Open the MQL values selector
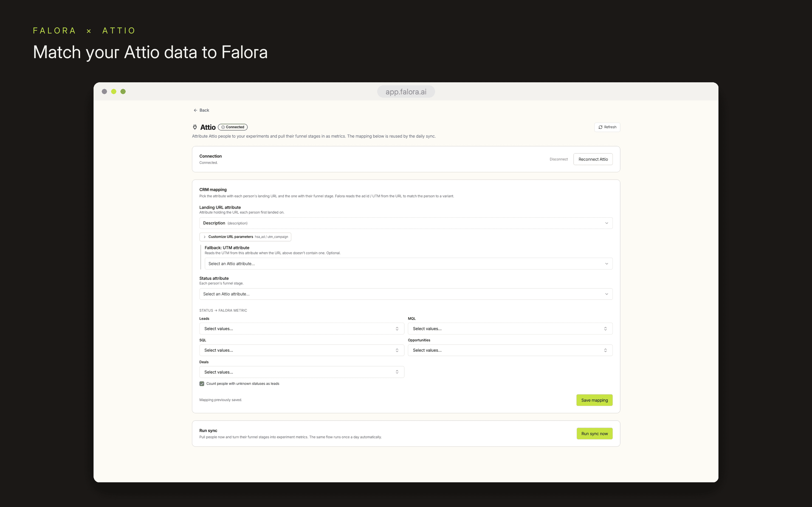The height and width of the screenshot is (507, 812). [510, 329]
